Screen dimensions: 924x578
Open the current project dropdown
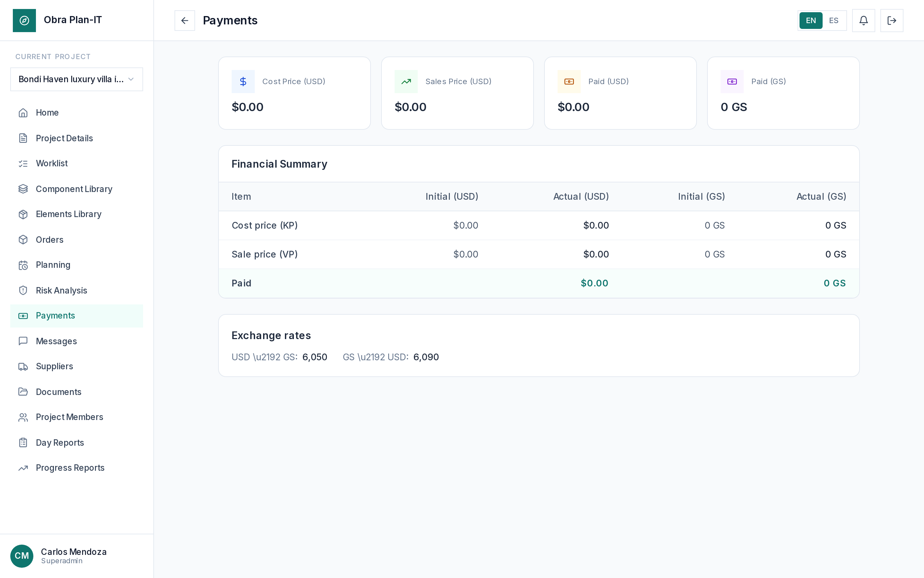pyautogui.click(x=77, y=79)
